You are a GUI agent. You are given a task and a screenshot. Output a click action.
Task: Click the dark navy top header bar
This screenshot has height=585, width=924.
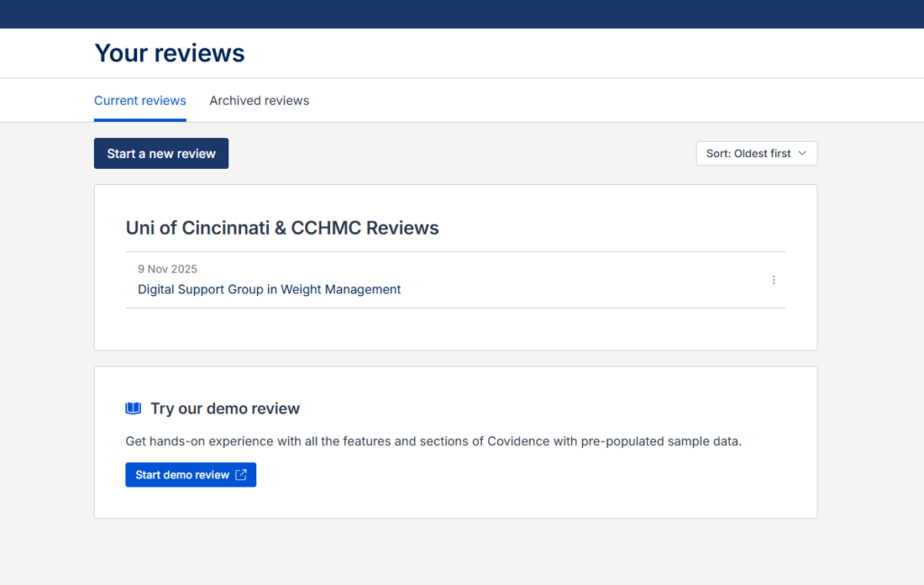click(x=462, y=14)
